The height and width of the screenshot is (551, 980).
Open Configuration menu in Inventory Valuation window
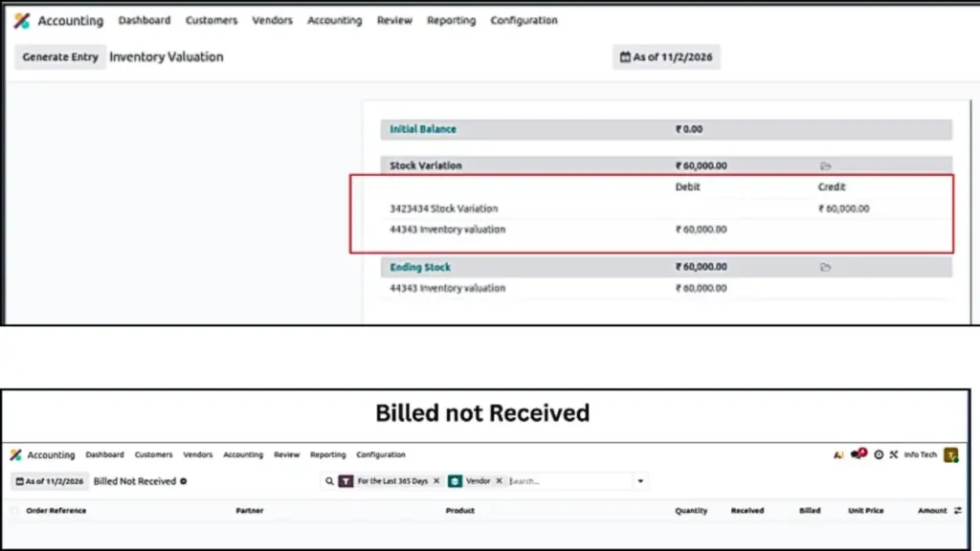(523, 21)
